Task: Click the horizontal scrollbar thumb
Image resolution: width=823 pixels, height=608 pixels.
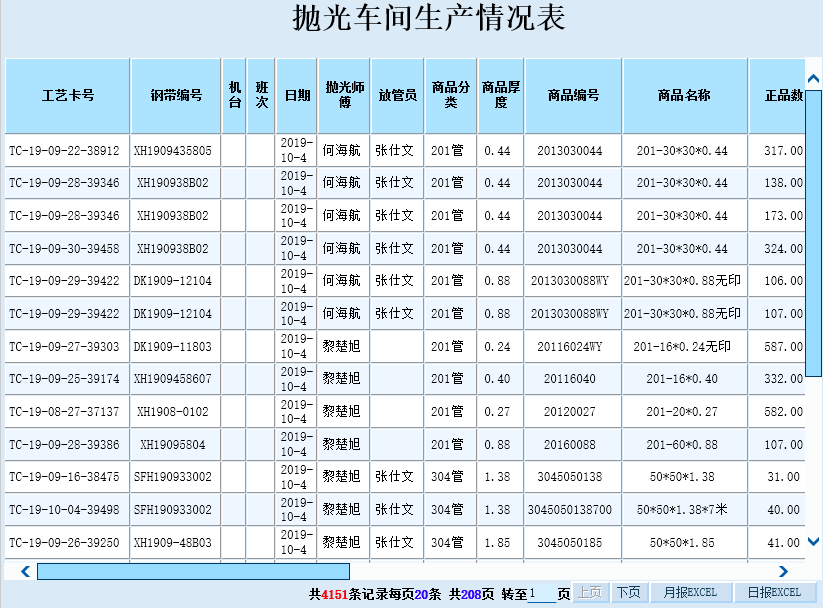Action: tap(193, 572)
